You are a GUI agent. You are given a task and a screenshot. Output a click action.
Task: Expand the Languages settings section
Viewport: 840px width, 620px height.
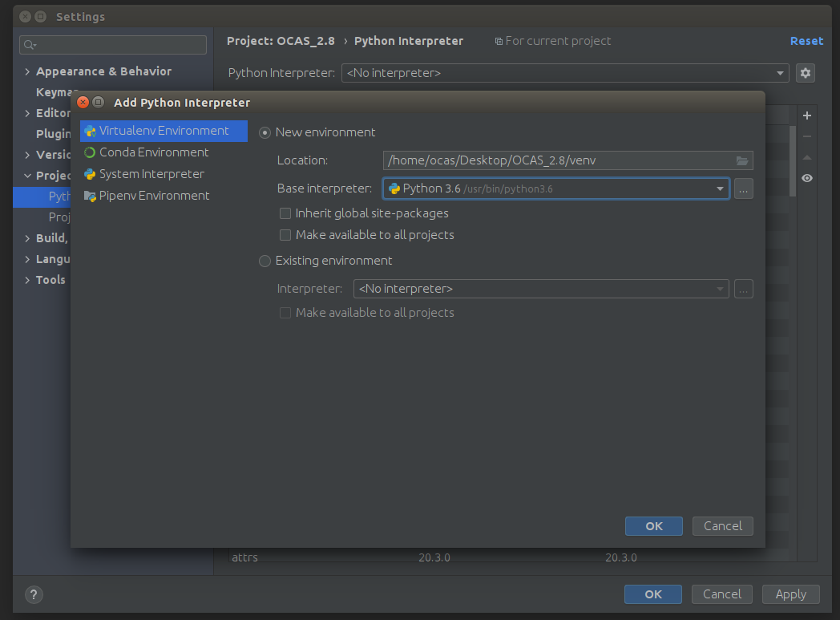(x=27, y=259)
